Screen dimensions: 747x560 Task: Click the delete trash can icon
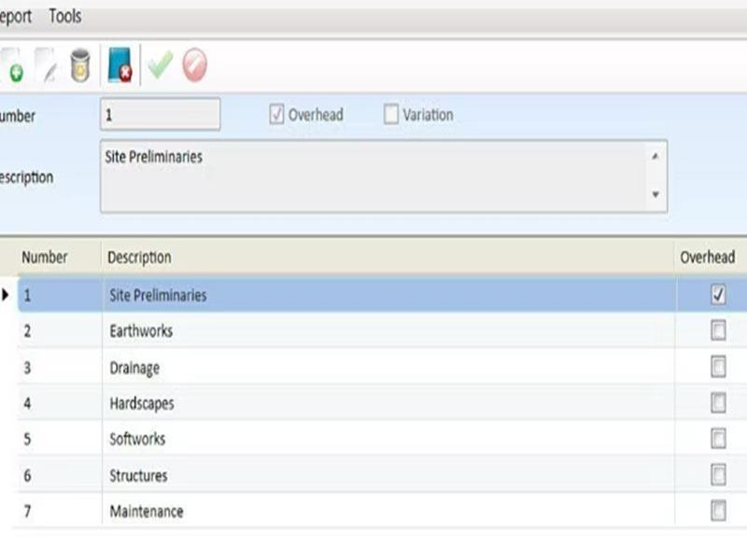coord(80,65)
